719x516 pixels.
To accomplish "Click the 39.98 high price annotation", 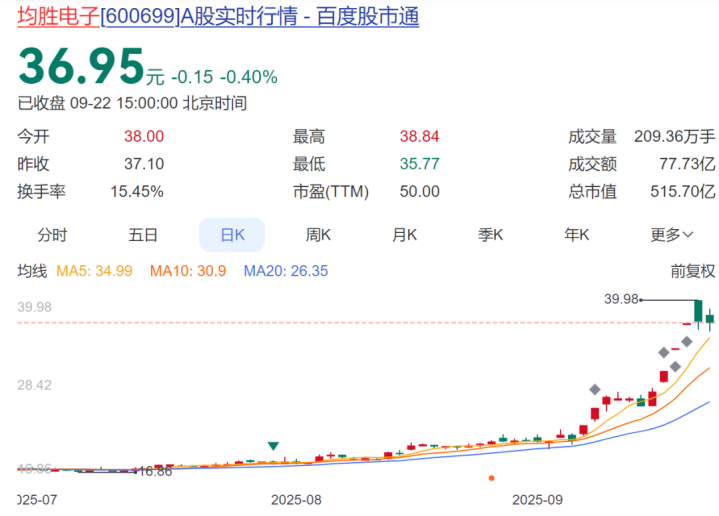I will (621, 299).
